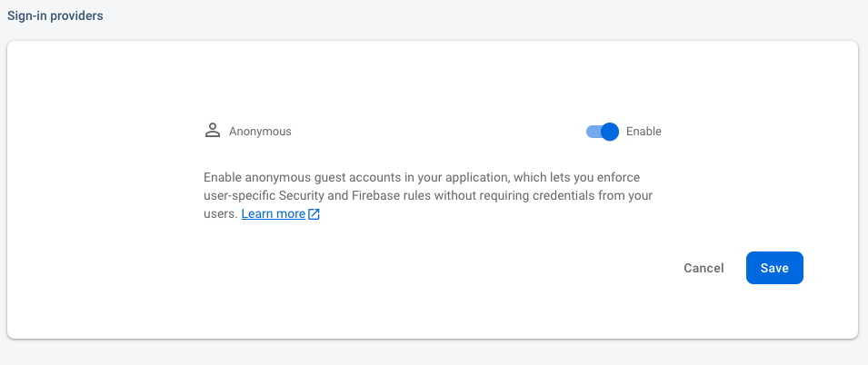
Task: Click the Anonymous provider label
Action: pos(260,132)
